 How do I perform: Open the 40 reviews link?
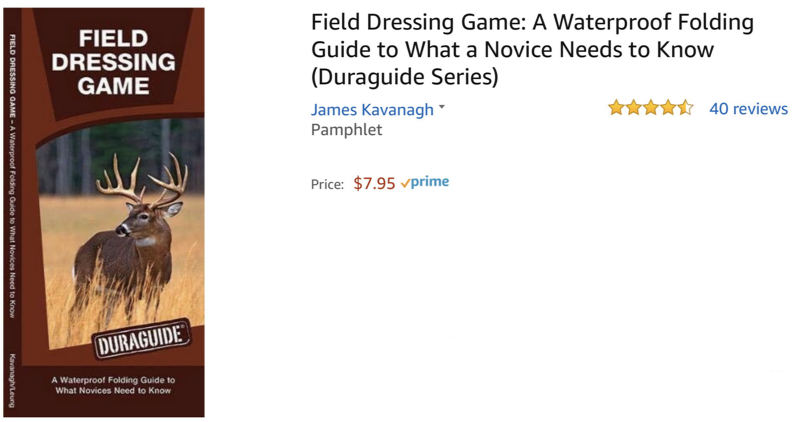[748, 109]
